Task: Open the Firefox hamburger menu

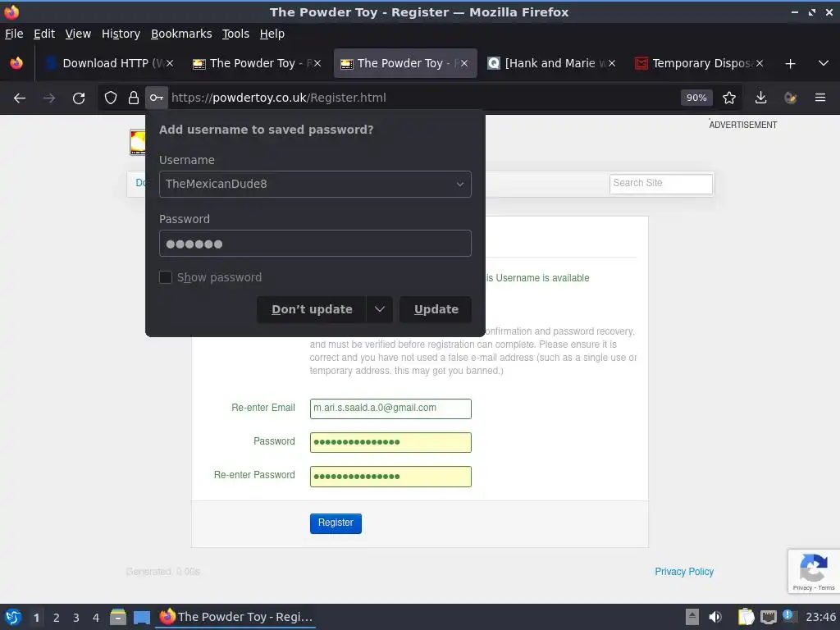Action: pyautogui.click(x=820, y=98)
